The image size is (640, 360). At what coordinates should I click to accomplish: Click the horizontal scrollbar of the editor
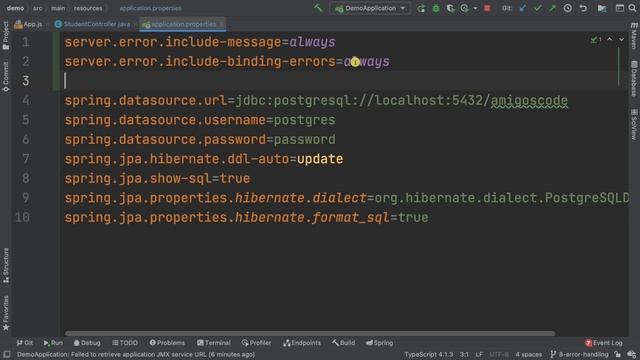310,333
